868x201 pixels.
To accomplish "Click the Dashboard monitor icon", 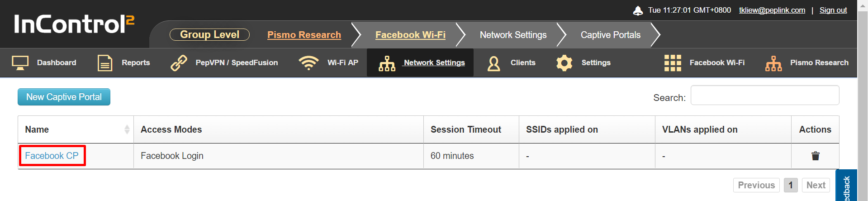I will click(x=20, y=63).
